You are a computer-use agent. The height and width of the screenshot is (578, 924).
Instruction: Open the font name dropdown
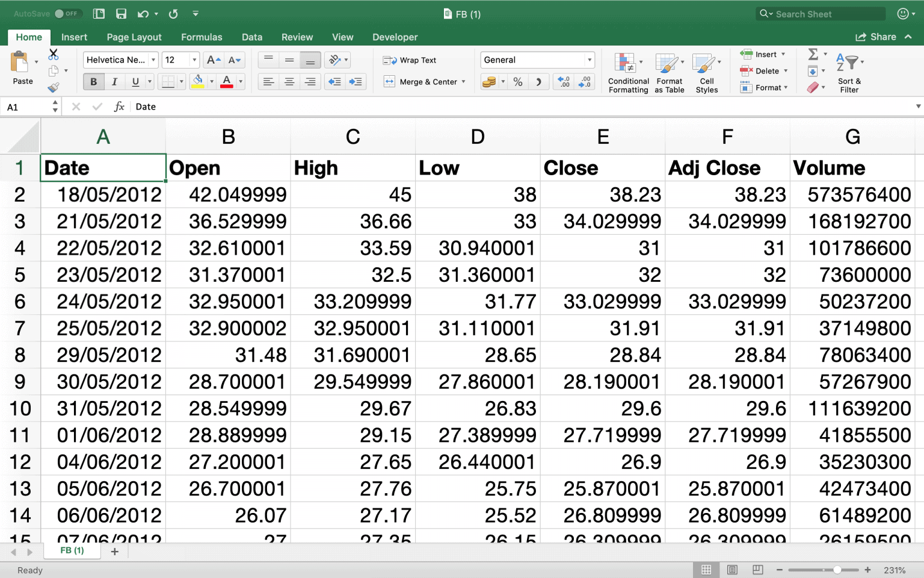point(153,60)
